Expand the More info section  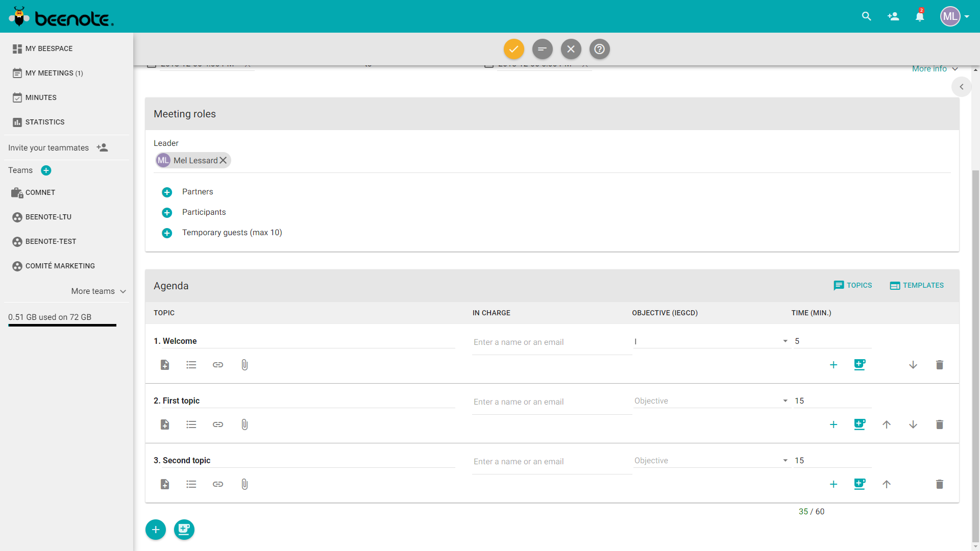(x=935, y=69)
